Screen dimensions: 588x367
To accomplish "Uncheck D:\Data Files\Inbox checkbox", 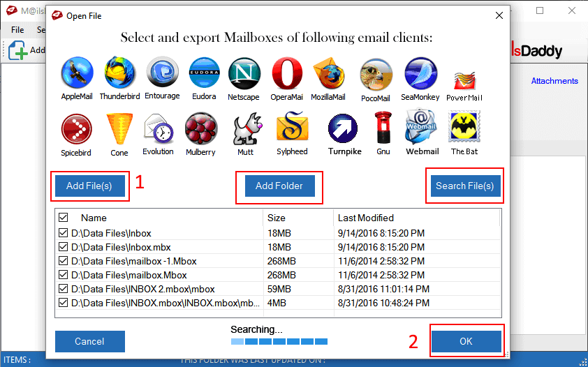I will pyautogui.click(x=64, y=233).
